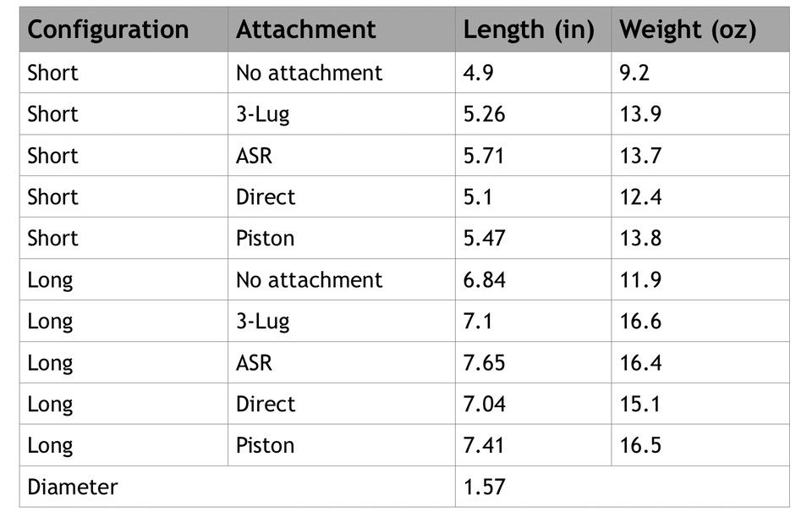The height and width of the screenshot is (518, 812).
Task: Click the length value 7.65 cell
Action: click(x=534, y=362)
